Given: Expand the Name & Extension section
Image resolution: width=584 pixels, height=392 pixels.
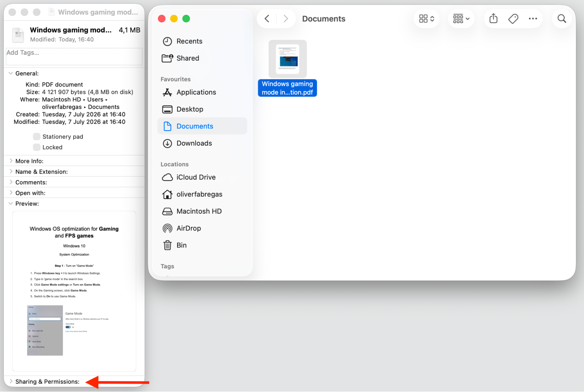Looking at the screenshot, I should pyautogui.click(x=11, y=172).
